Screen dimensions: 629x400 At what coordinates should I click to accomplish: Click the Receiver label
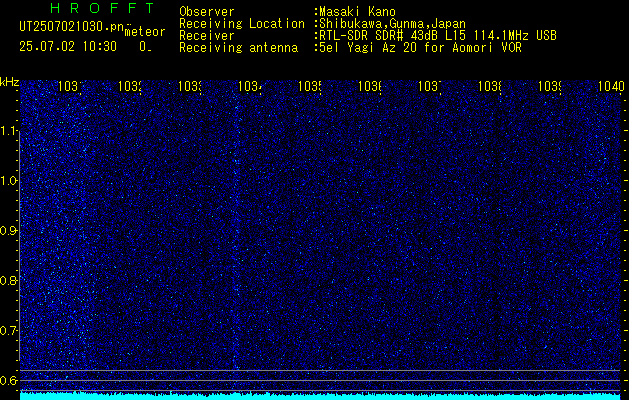pyautogui.click(x=207, y=36)
